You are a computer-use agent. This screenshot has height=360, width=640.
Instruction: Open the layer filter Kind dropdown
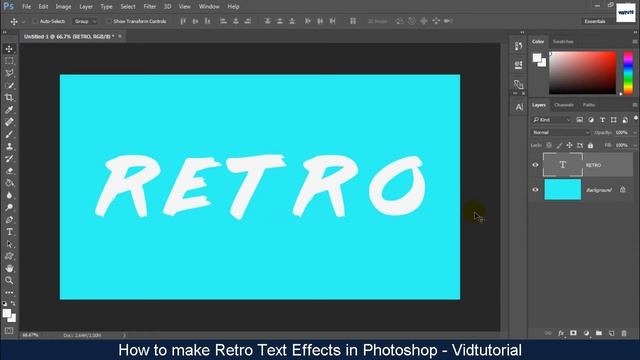click(x=552, y=120)
